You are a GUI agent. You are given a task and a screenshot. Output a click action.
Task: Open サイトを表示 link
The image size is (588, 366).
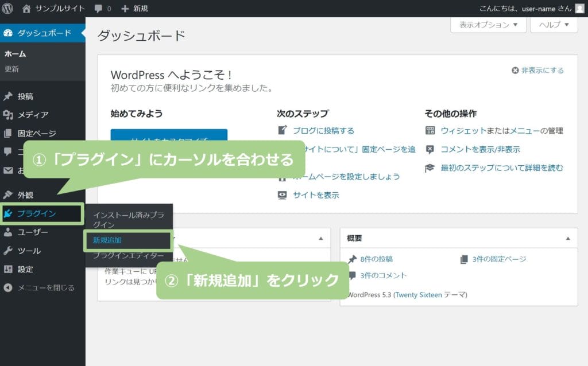click(x=316, y=195)
